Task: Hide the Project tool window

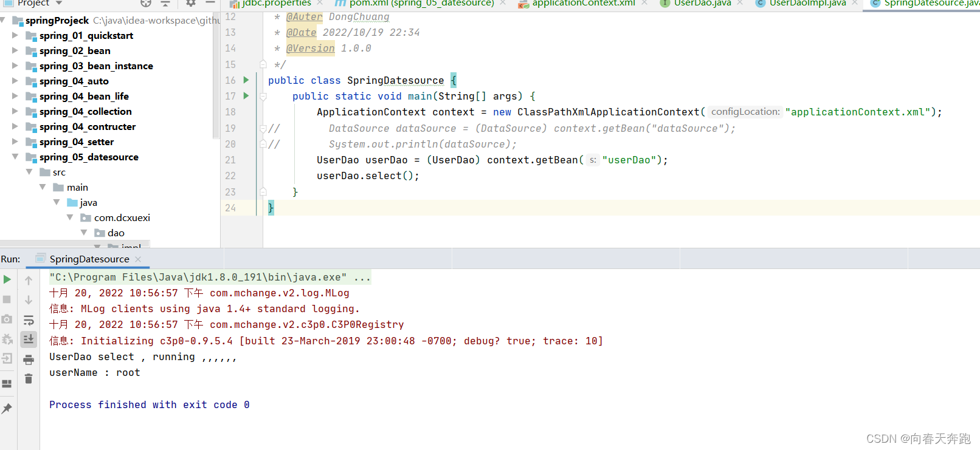Action: [x=210, y=3]
